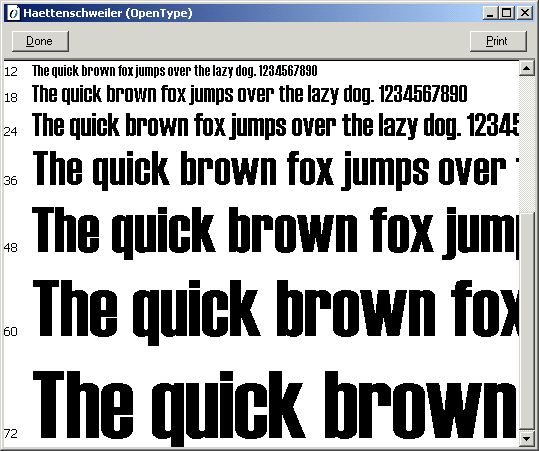Click the Haettenschweiler (OpenType) title text
This screenshot has width=539, height=451.
pos(108,13)
